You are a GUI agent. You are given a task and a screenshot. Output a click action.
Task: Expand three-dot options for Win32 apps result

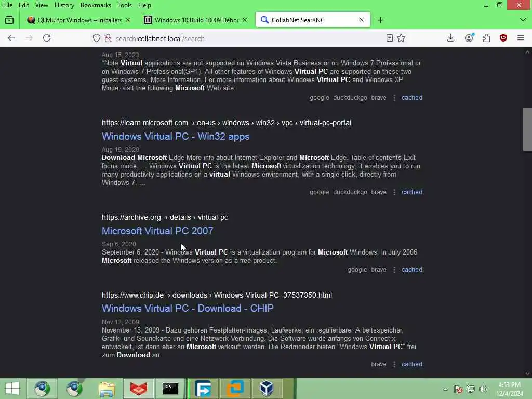coord(394,192)
